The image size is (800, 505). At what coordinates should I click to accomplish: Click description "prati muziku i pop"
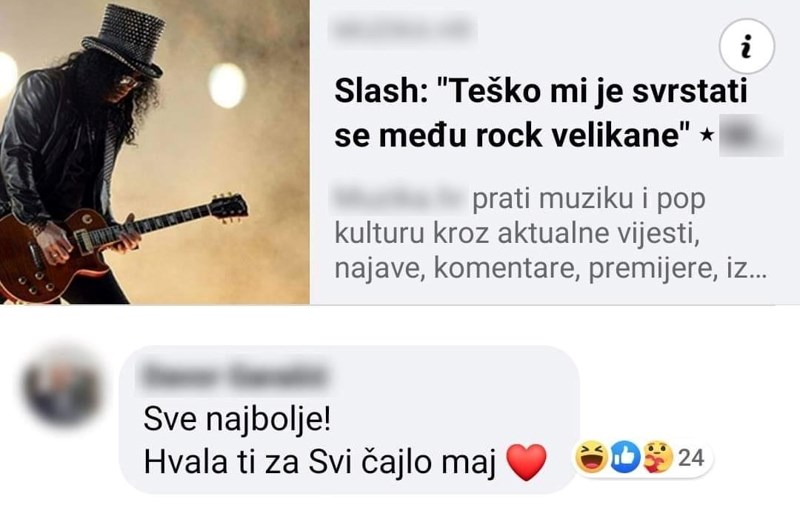(589, 199)
